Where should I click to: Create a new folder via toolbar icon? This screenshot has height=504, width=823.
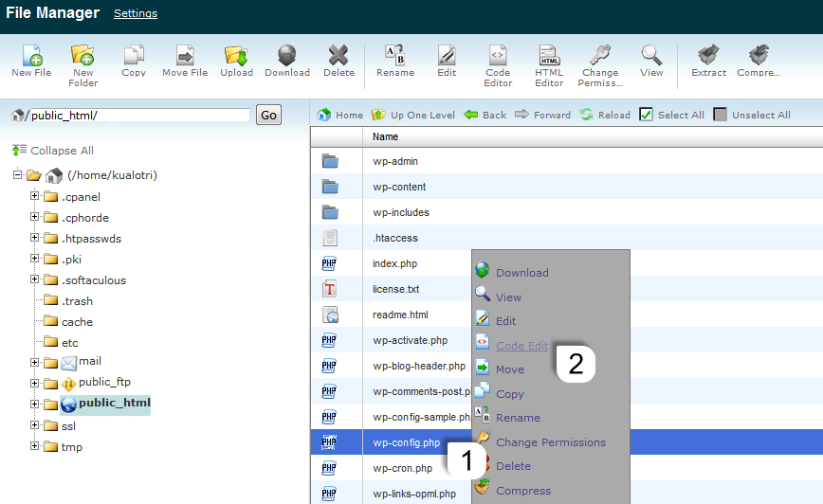82,57
